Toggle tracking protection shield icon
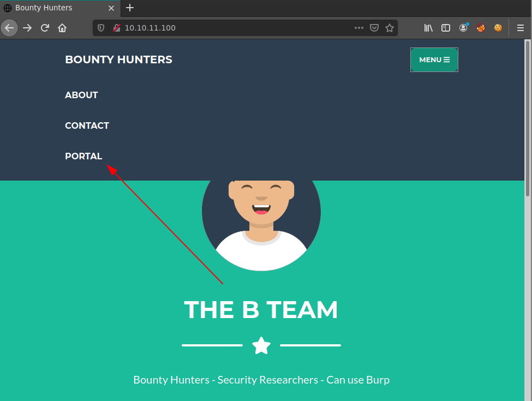 (101, 28)
